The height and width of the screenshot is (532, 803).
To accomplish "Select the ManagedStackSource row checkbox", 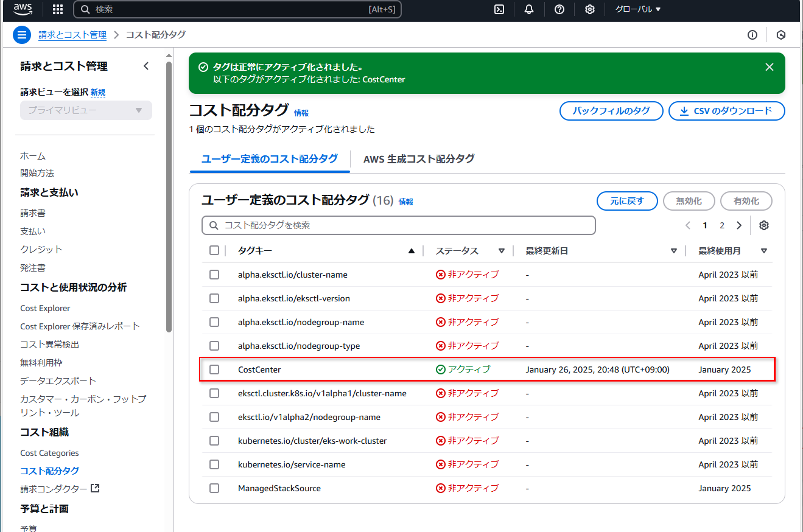I will (x=214, y=488).
